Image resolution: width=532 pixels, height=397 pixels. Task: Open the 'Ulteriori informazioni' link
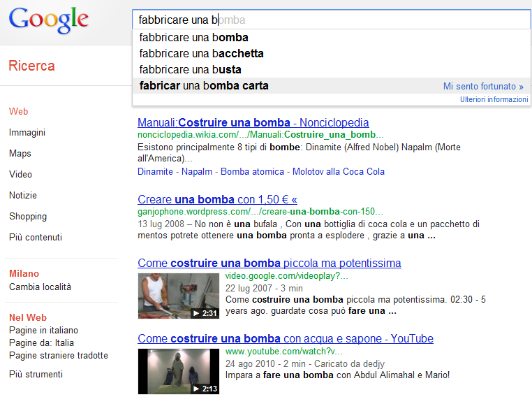494,100
